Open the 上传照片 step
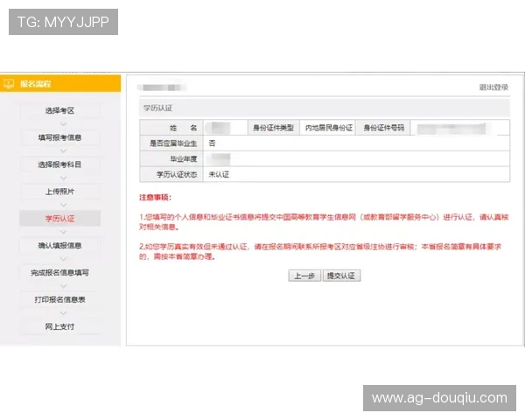Screen dimensions: 525x420 pyautogui.click(x=59, y=192)
